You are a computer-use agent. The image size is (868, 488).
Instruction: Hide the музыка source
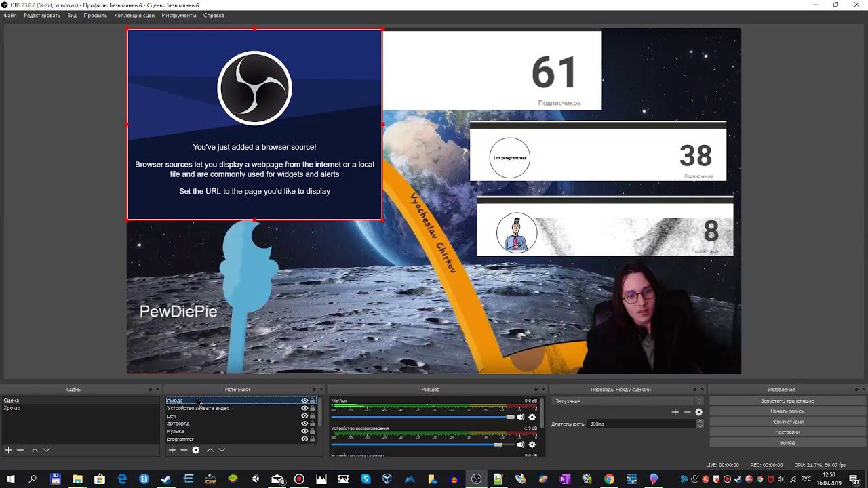pyautogui.click(x=304, y=431)
